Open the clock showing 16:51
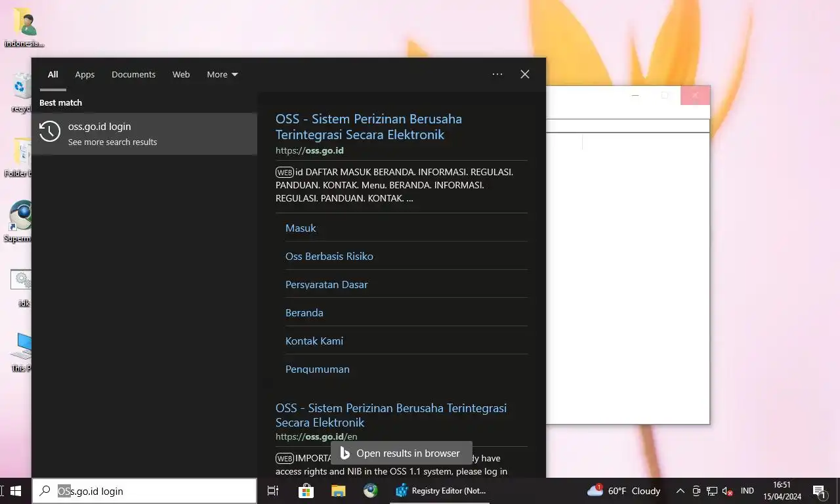 [782, 491]
